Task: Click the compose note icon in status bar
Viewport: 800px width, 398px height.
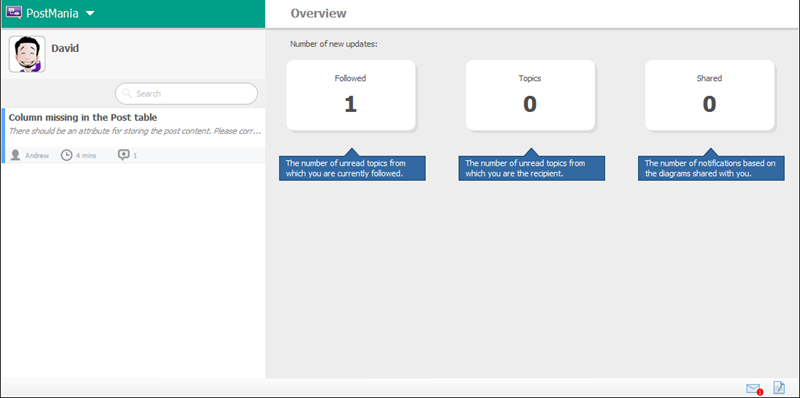Action: point(779,388)
